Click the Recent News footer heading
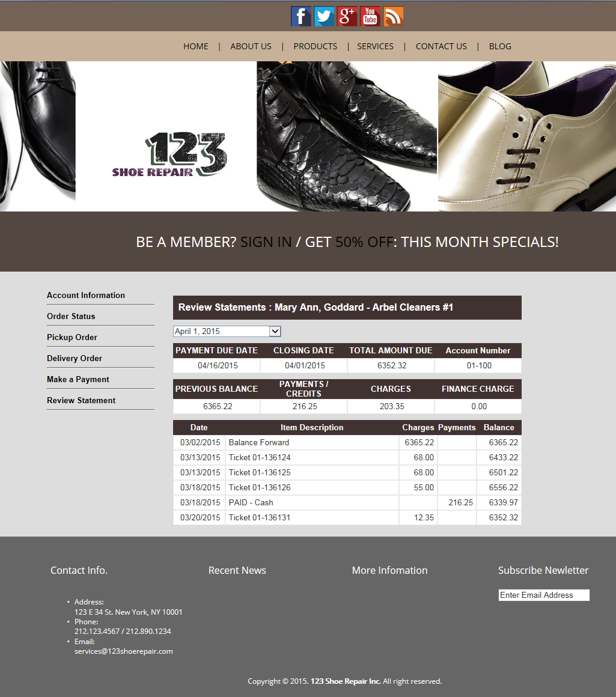616x697 pixels. (237, 570)
